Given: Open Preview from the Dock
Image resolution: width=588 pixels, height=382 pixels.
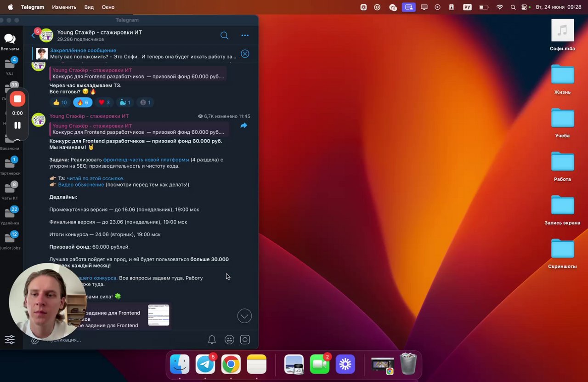Looking at the screenshot, I should (x=294, y=365).
